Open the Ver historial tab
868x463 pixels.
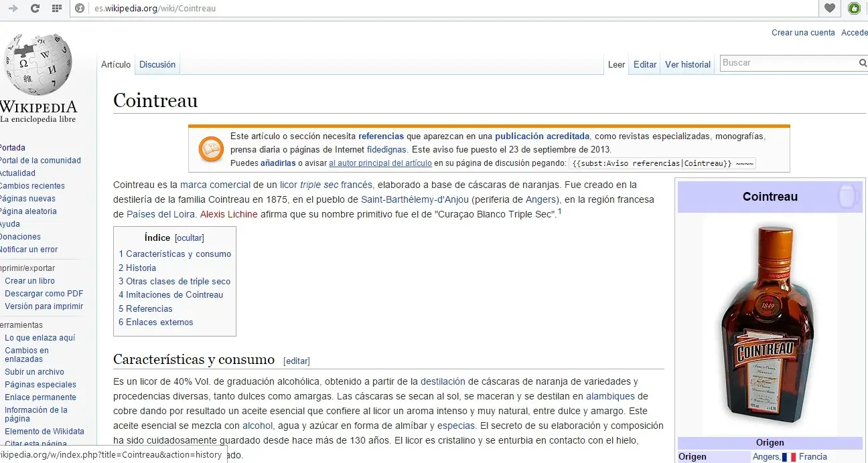pos(688,65)
